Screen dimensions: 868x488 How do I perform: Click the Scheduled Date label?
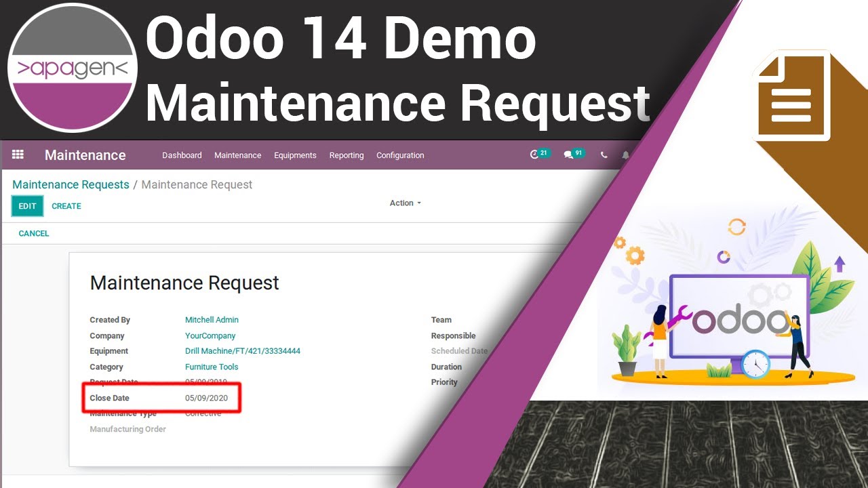tap(459, 351)
